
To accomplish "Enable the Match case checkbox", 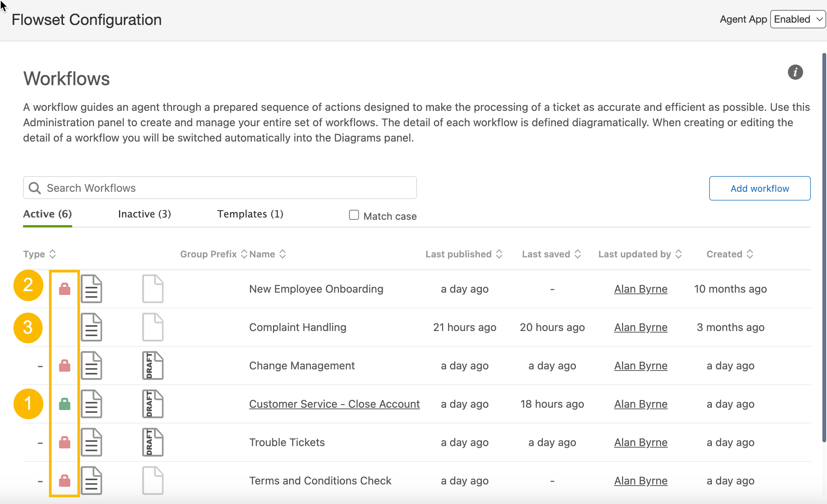I will pyautogui.click(x=354, y=215).
